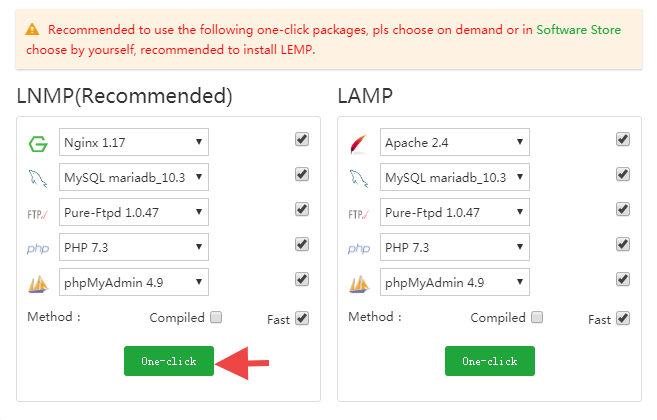This screenshot has width=657, height=420.
Task: Click the MySQL dolphin icon in LAMP panel
Action: (359, 179)
